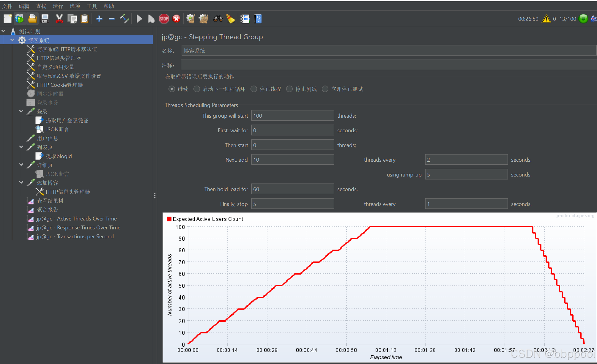Image resolution: width=597 pixels, height=364 pixels.
Task: Click the green Start test play icon
Action: (139, 19)
